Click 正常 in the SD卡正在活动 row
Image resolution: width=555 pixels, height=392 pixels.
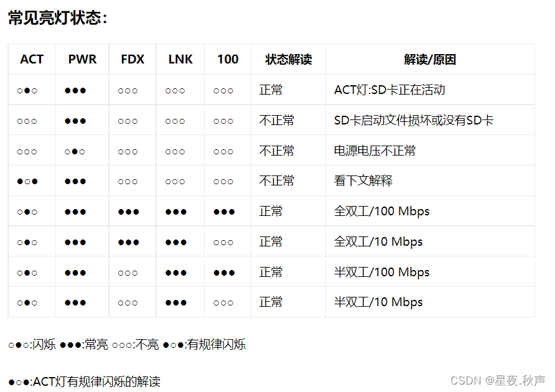[271, 90]
